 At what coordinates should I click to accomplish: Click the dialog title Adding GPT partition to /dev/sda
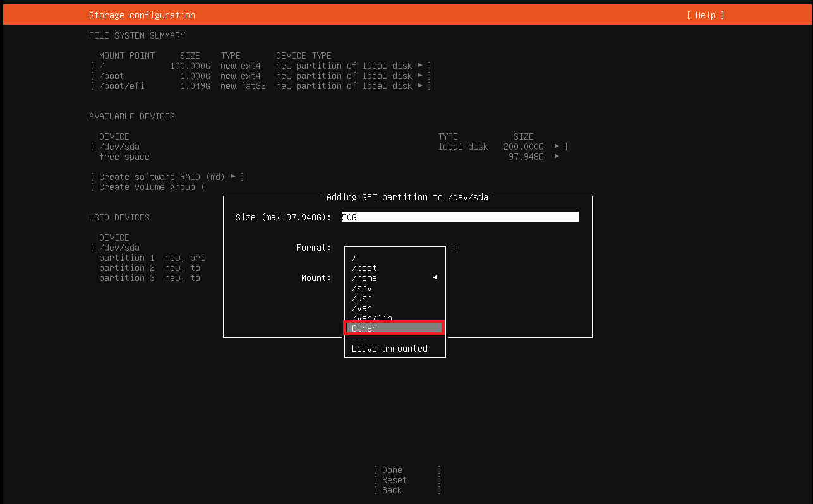coord(407,197)
